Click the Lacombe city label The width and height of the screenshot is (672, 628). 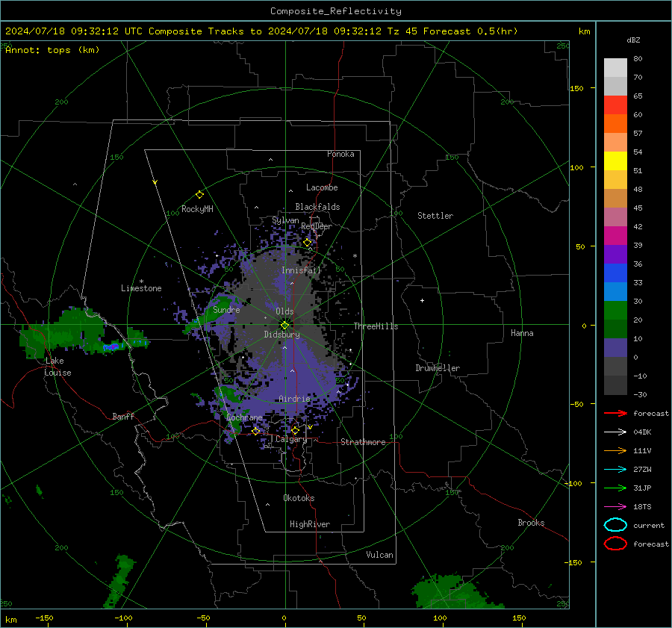tap(322, 187)
